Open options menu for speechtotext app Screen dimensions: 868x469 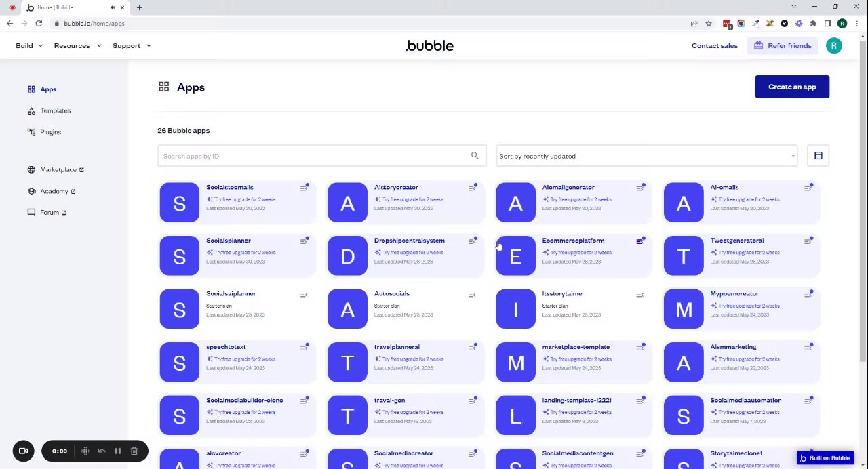coord(304,348)
